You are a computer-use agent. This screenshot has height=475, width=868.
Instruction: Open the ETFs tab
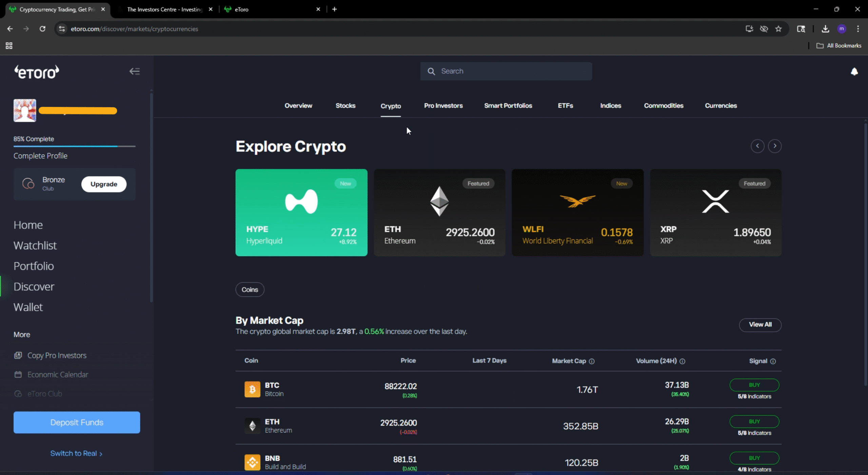click(x=565, y=106)
